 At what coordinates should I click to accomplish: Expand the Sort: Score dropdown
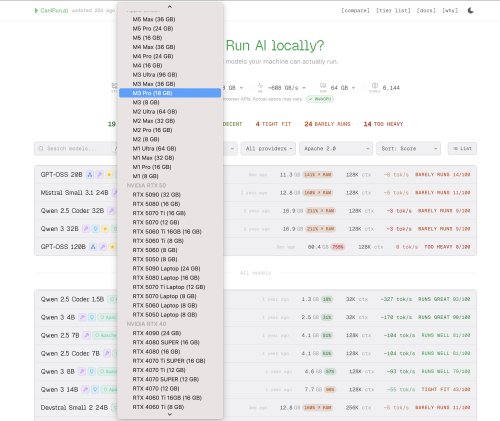click(x=408, y=149)
